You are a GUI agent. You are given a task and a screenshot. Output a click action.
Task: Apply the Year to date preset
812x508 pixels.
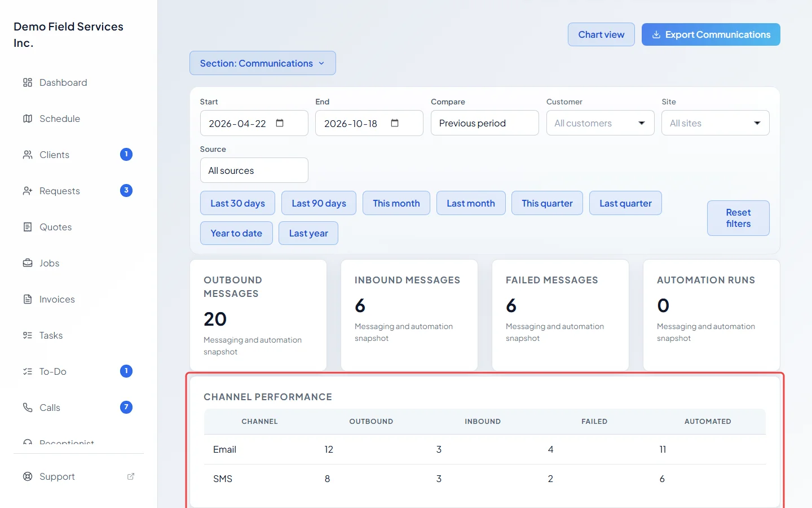click(x=236, y=233)
